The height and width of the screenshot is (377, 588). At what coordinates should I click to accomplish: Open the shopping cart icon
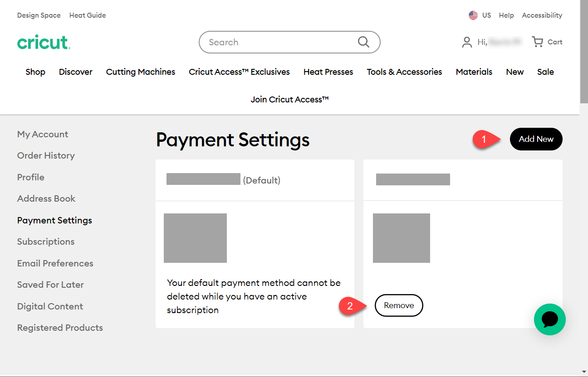(538, 42)
